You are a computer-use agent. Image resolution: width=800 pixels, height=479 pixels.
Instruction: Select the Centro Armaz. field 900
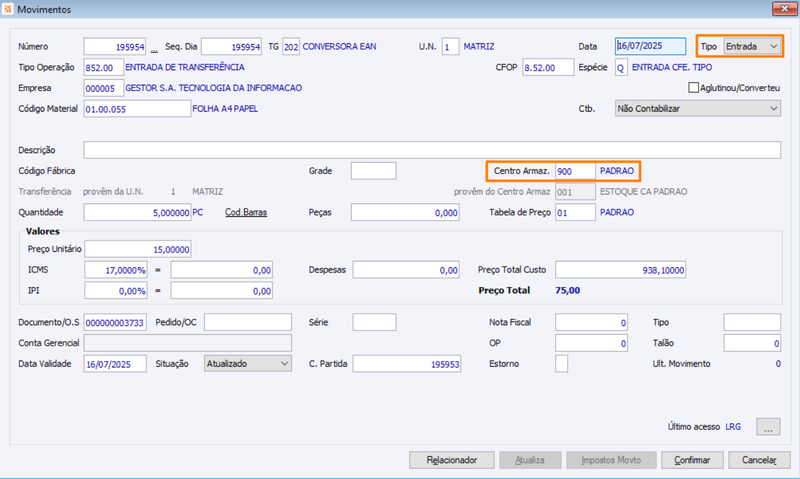point(576,171)
